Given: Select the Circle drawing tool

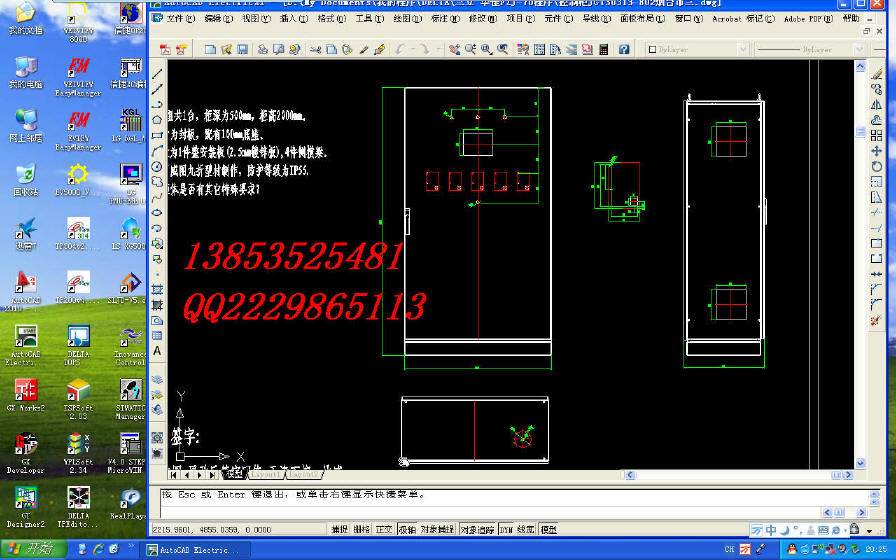Looking at the screenshot, I should (x=157, y=166).
